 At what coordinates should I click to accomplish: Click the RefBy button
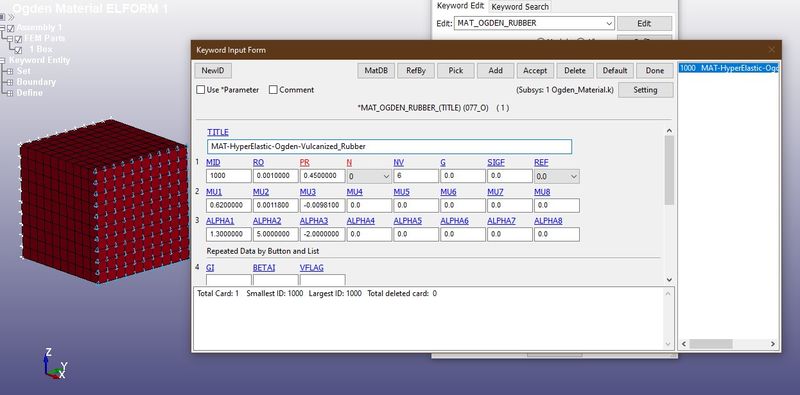coord(416,70)
